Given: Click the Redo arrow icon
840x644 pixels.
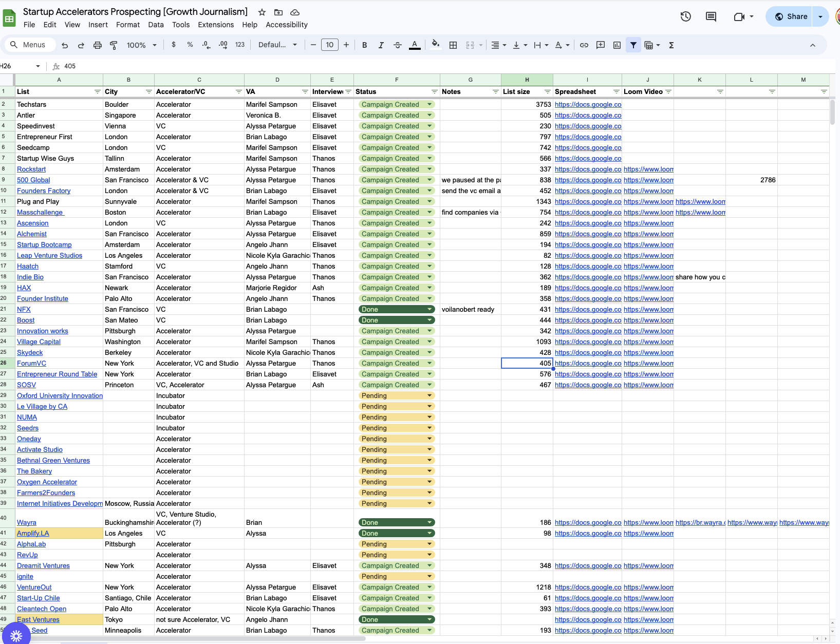Looking at the screenshot, I should [x=81, y=45].
